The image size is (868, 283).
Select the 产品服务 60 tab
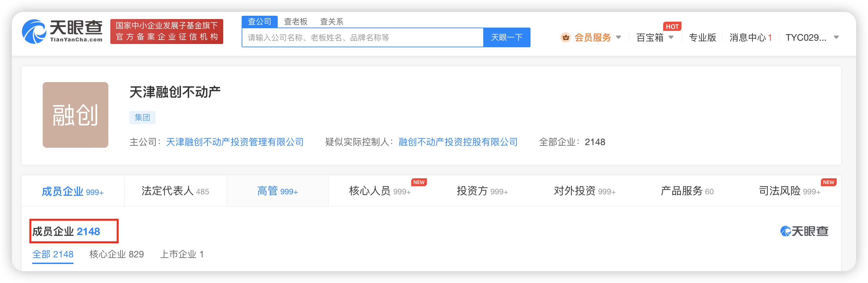(x=687, y=191)
